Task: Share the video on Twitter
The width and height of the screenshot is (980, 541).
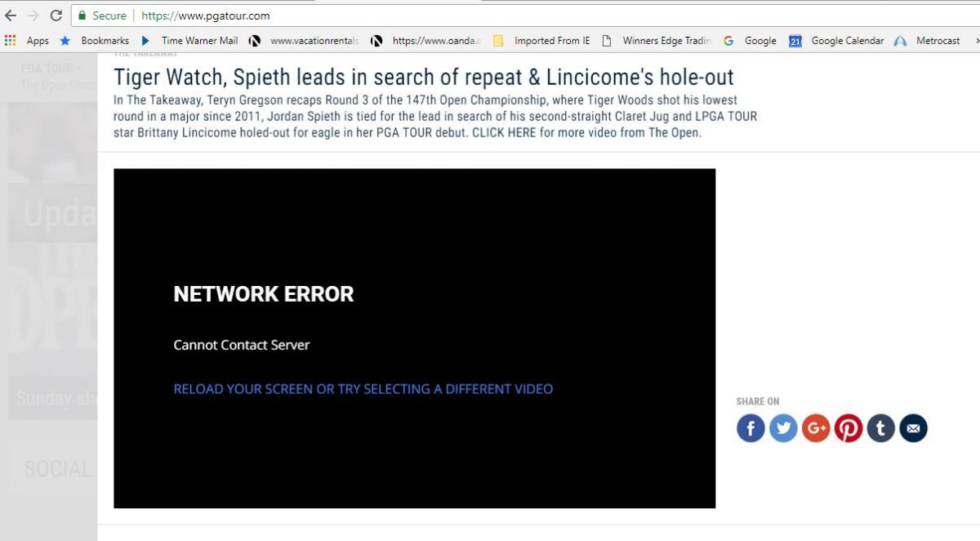Action: pos(783,428)
